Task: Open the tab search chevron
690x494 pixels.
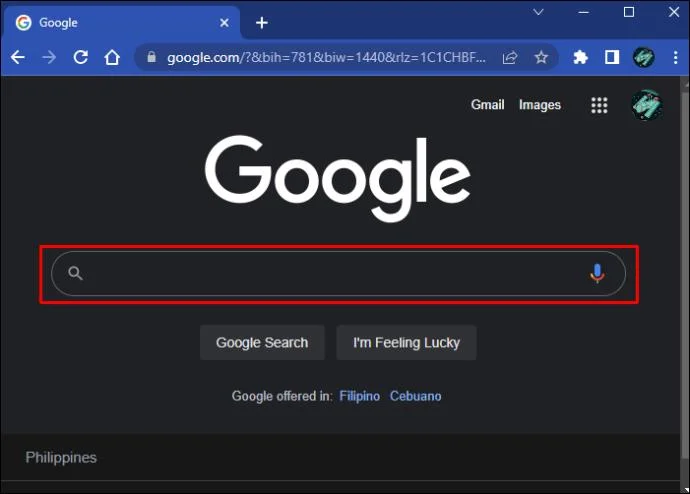Action: pyautogui.click(x=538, y=12)
